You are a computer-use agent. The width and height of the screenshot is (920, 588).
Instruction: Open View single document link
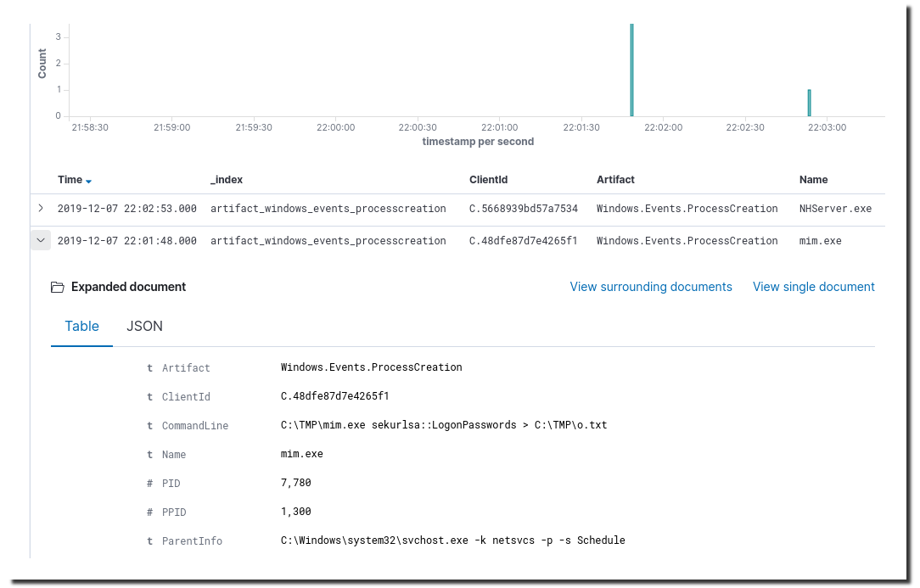click(813, 287)
